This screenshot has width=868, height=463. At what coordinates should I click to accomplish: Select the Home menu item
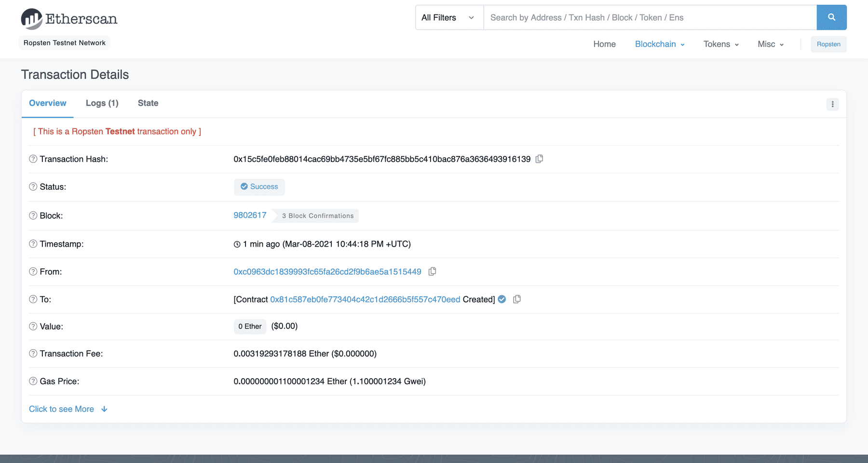(x=604, y=44)
